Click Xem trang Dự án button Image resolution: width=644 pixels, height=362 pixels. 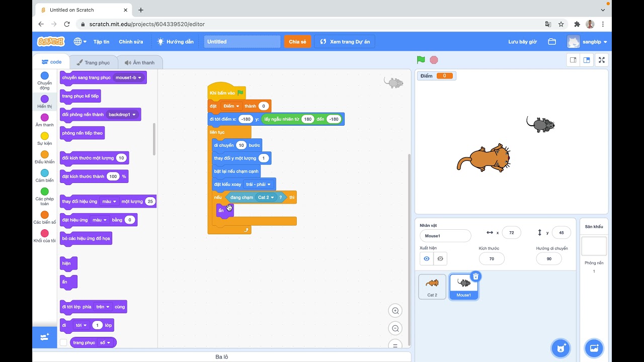pyautogui.click(x=345, y=42)
